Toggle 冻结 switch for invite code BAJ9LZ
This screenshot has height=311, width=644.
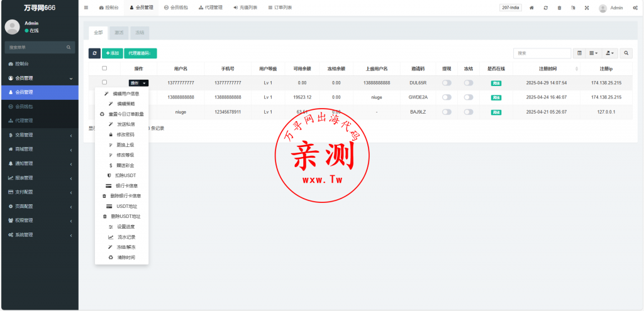tap(468, 112)
